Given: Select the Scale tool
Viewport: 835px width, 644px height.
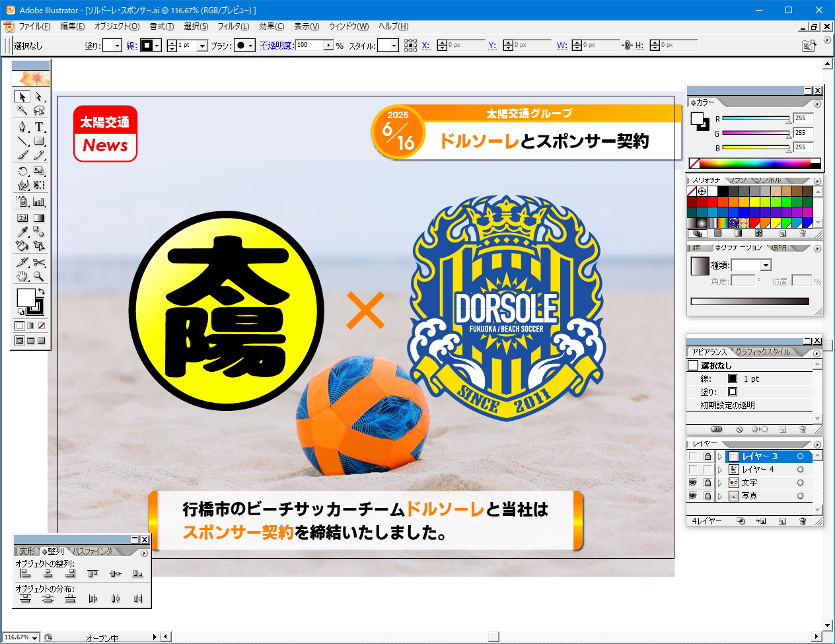Looking at the screenshot, I should [x=39, y=171].
